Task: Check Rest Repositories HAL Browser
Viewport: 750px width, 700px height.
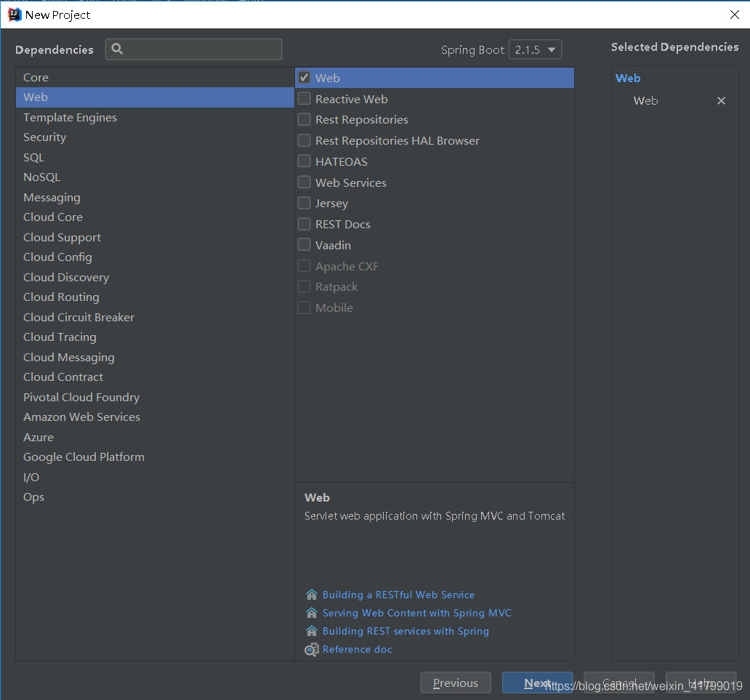Action: tap(305, 140)
